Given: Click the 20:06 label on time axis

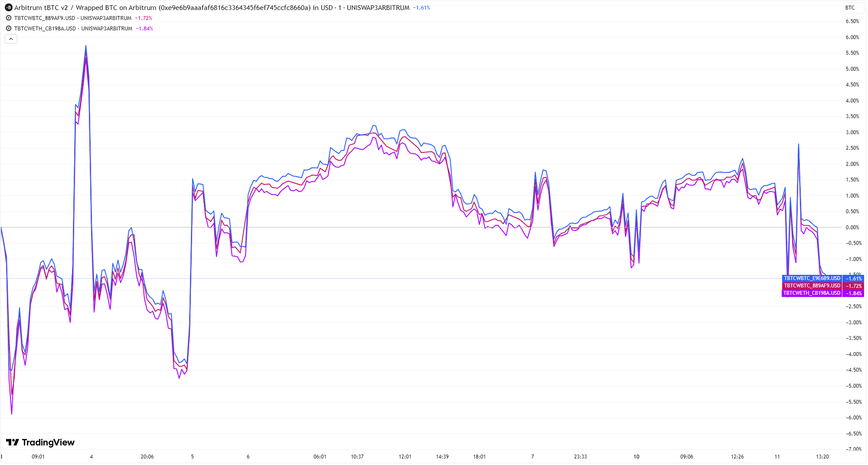Looking at the screenshot, I should point(147,457).
